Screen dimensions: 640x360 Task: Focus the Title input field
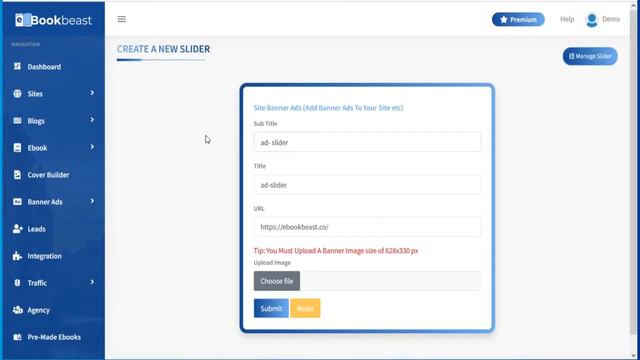tap(367, 184)
